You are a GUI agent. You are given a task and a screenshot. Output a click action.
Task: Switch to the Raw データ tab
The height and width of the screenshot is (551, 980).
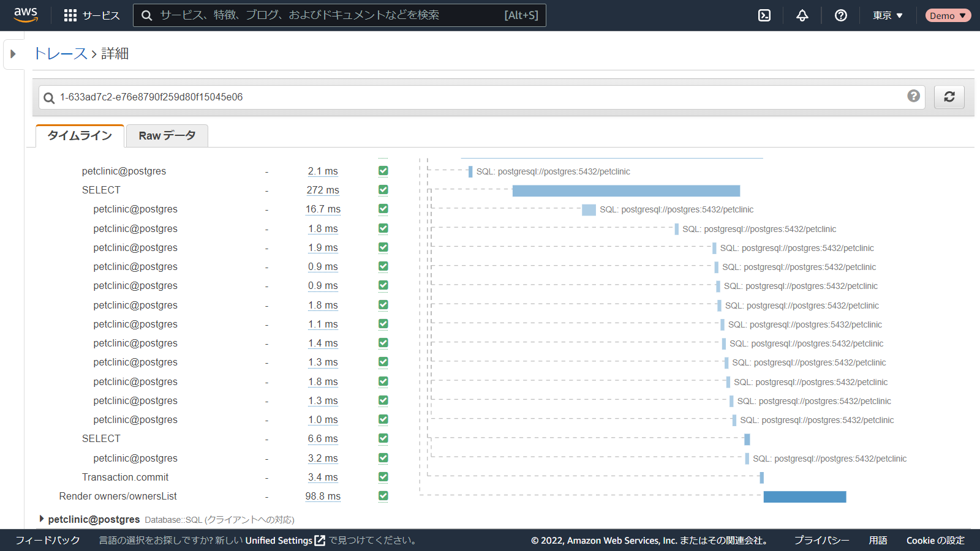pyautogui.click(x=167, y=136)
